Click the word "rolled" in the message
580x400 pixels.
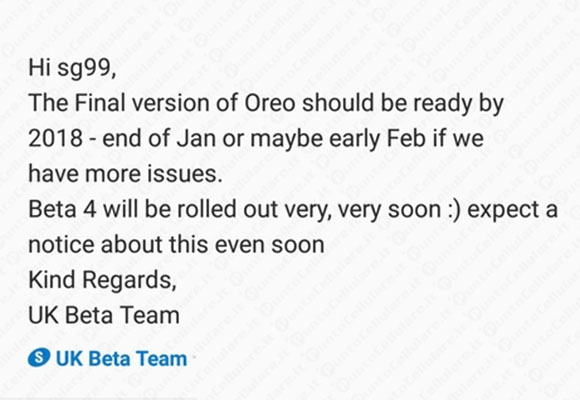206,209
